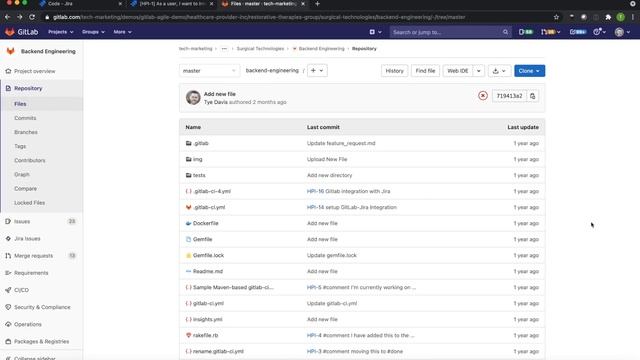Open the Groups menu

pyautogui.click(x=93, y=32)
